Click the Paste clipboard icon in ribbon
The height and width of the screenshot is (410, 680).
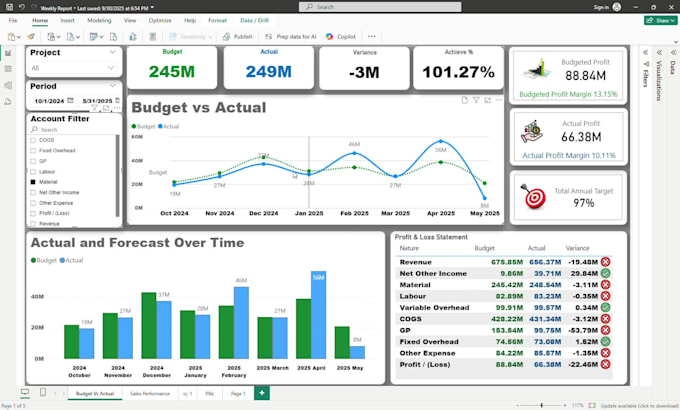pyautogui.click(x=12, y=37)
